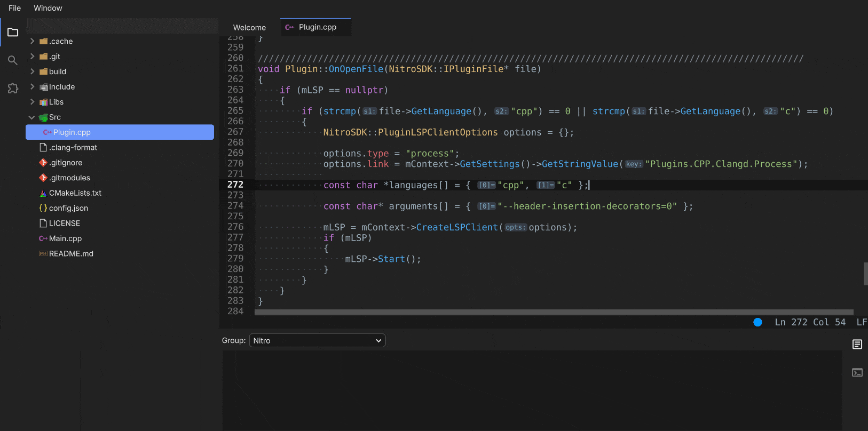Click the horizontal editor scrollbar

[x=554, y=312]
